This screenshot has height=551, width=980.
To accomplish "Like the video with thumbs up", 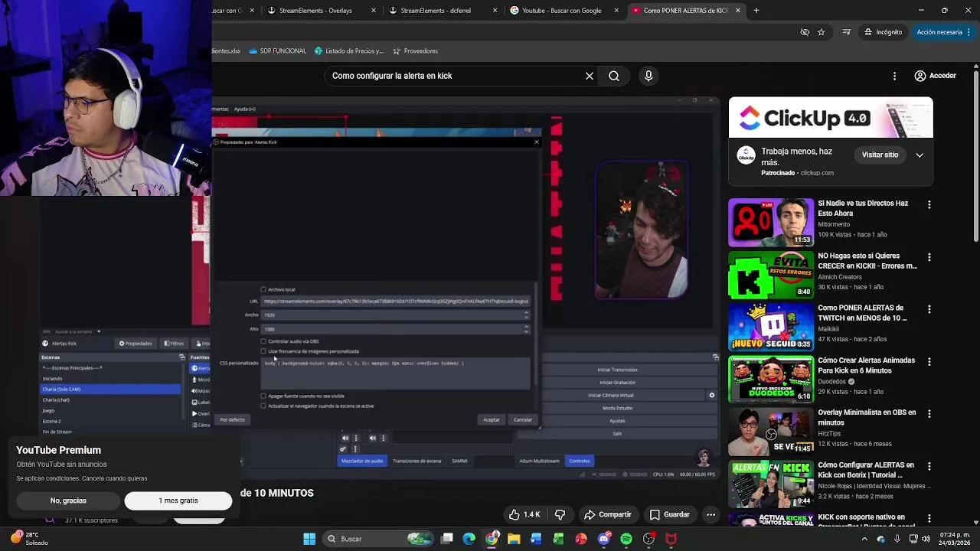I will click(x=524, y=514).
